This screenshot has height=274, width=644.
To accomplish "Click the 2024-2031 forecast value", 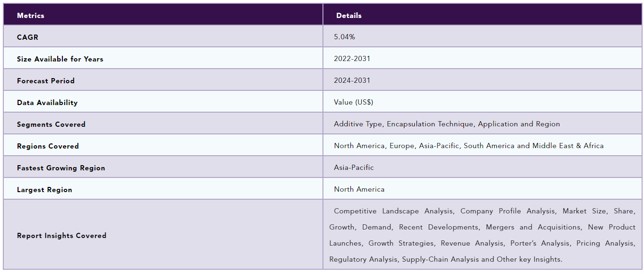I will 352,80.
